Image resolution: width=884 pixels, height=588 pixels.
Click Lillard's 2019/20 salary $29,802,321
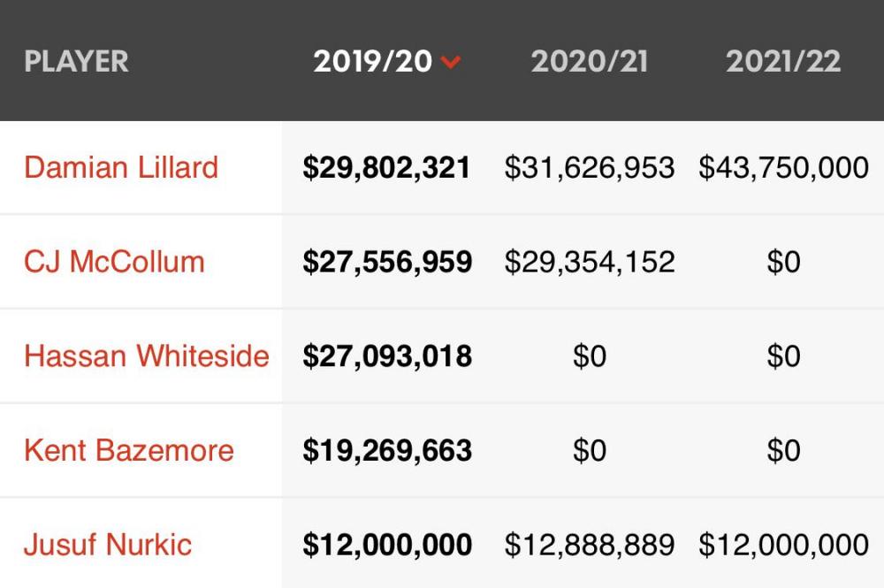387,168
